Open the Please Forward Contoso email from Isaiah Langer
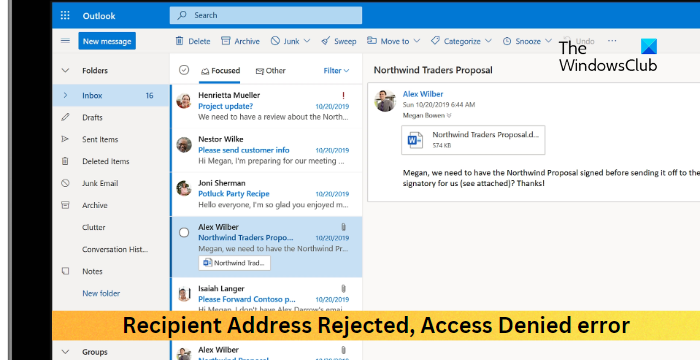The width and height of the screenshot is (700, 360). [x=267, y=295]
